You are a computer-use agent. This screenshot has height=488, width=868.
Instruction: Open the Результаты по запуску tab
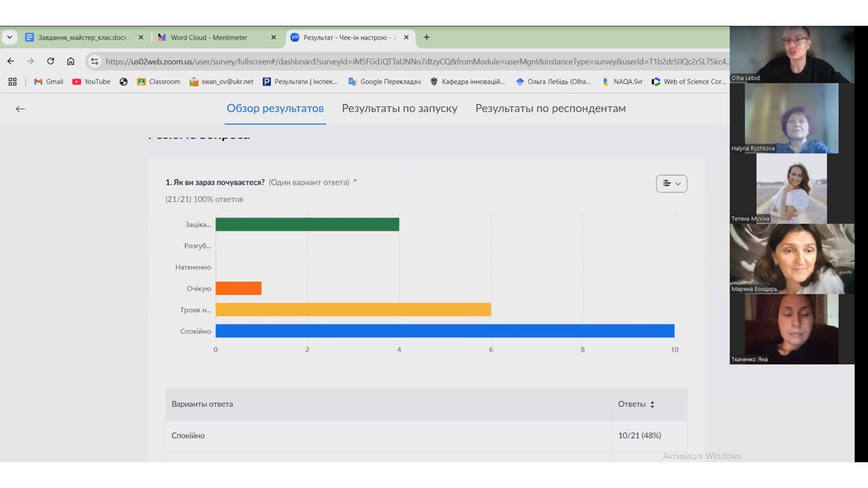[399, 108]
